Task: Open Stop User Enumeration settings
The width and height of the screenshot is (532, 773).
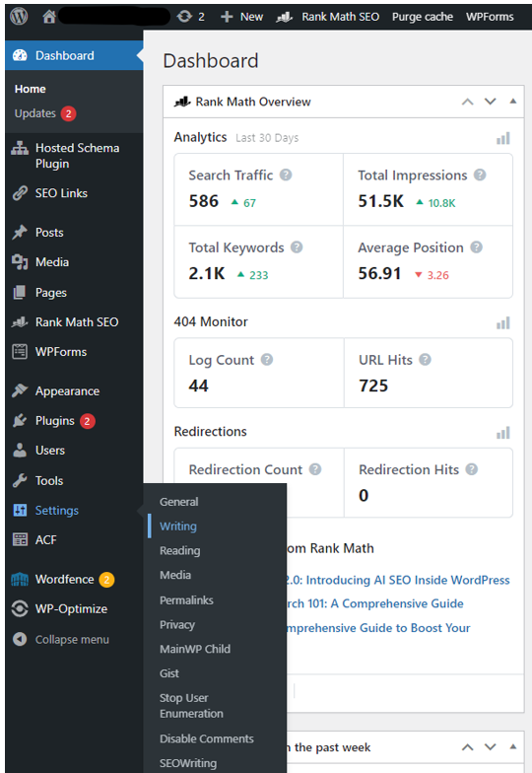Action: [191, 706]
